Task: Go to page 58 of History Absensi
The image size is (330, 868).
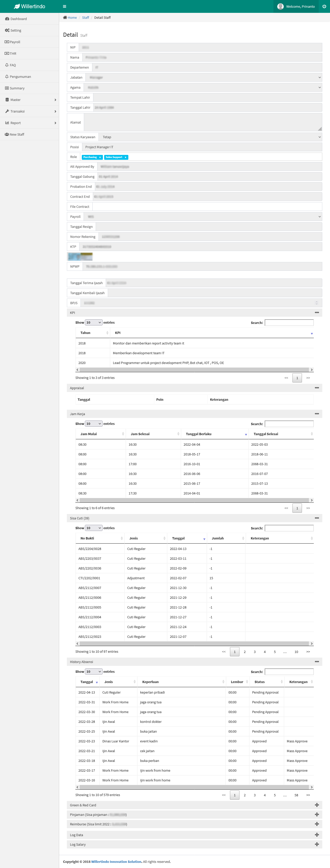Action: 296,795
